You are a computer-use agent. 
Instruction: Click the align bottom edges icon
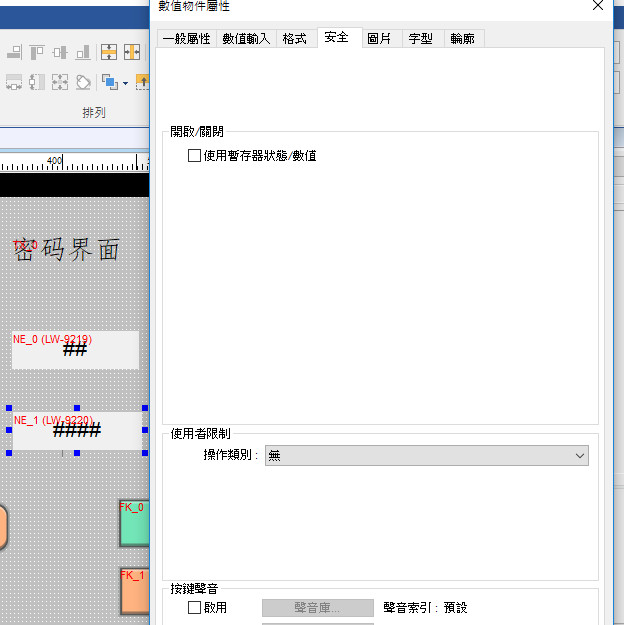[84, 52]
